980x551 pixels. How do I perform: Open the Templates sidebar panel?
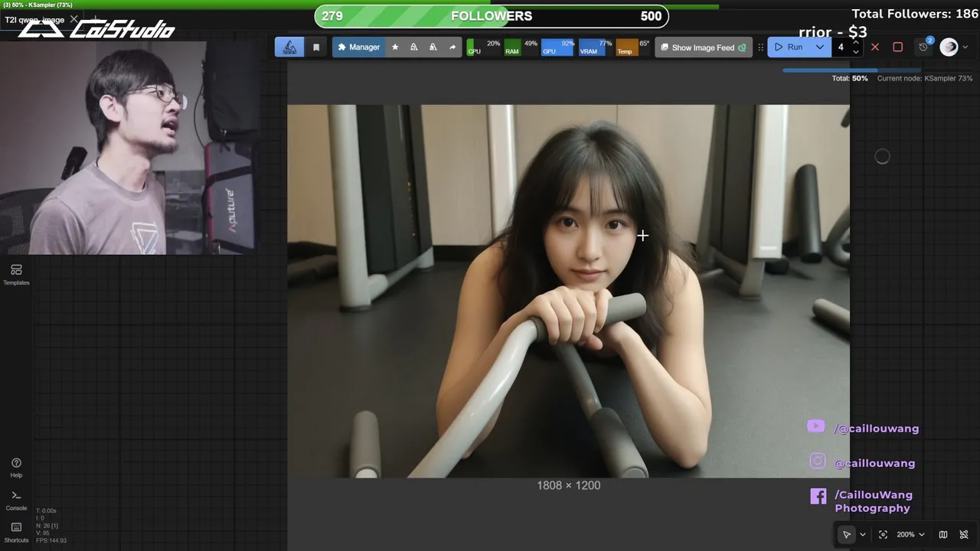(x=16, y=275)
